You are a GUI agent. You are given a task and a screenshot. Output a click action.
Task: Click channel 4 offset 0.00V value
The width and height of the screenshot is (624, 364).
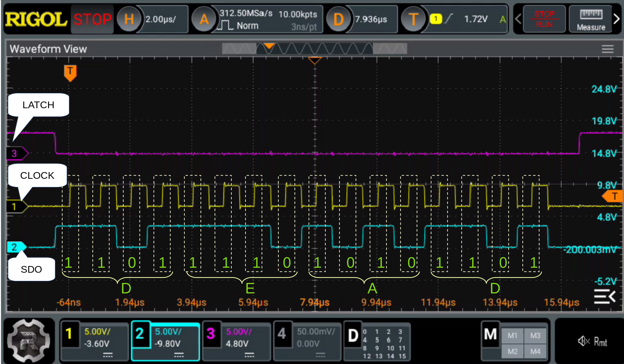coord(308,344)
